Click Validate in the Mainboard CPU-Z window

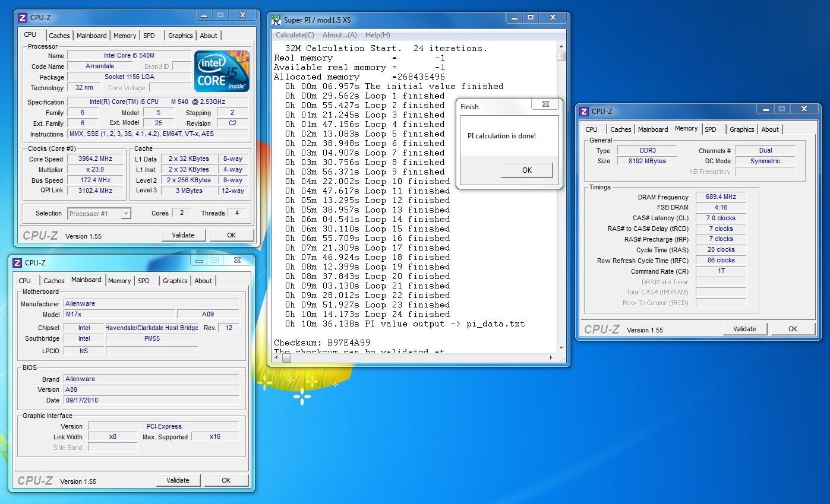[x=178, y=480]
